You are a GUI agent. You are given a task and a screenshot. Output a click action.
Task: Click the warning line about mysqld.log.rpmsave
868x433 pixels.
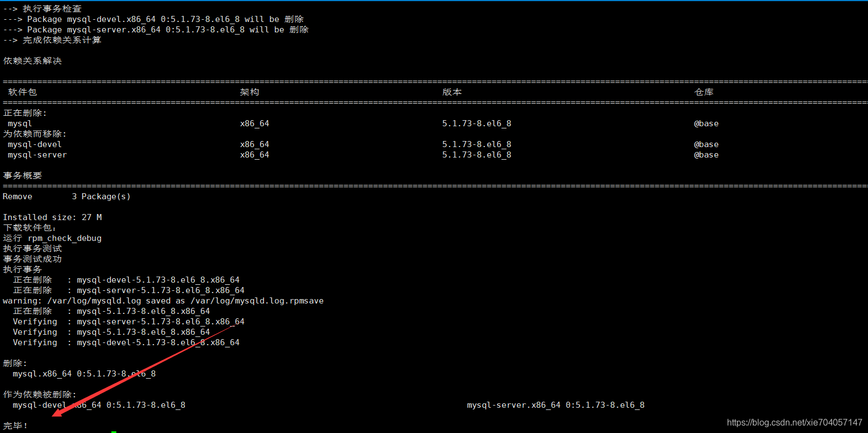(x=163, y=301)
